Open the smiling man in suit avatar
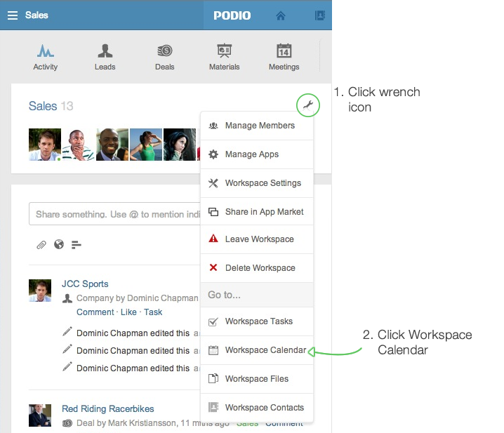504x433 pixels. 112,145
